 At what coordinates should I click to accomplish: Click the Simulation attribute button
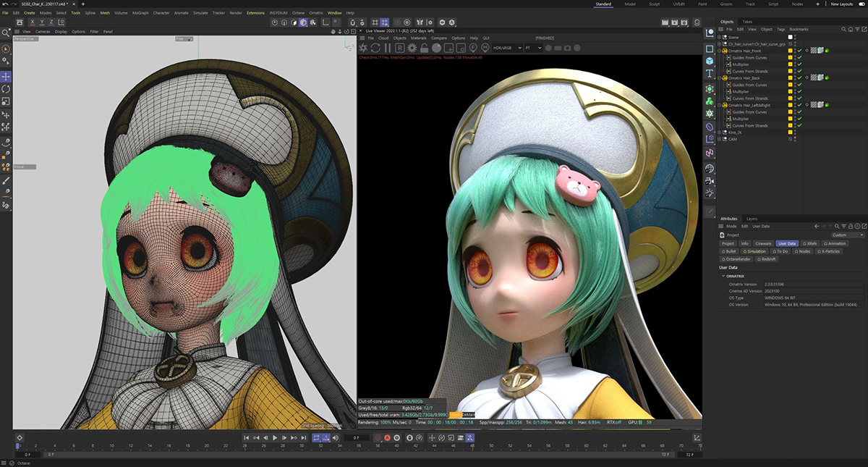tap(755, 251)
